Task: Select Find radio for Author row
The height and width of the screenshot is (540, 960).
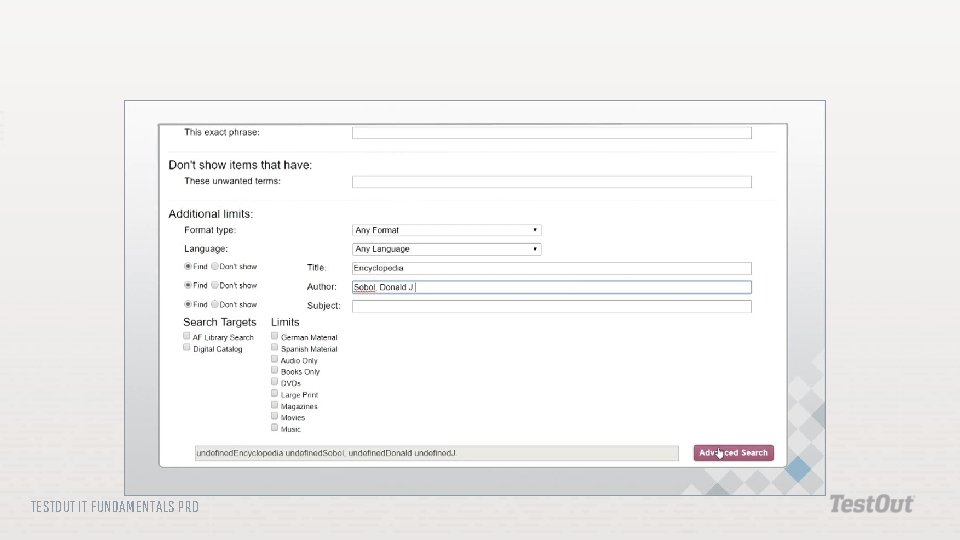Action: point(188,285)
